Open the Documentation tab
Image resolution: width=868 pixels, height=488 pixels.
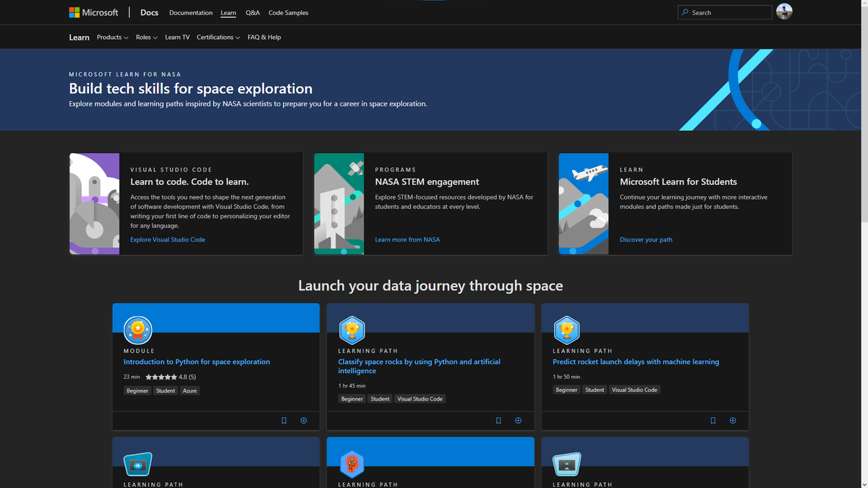[191, 12]
